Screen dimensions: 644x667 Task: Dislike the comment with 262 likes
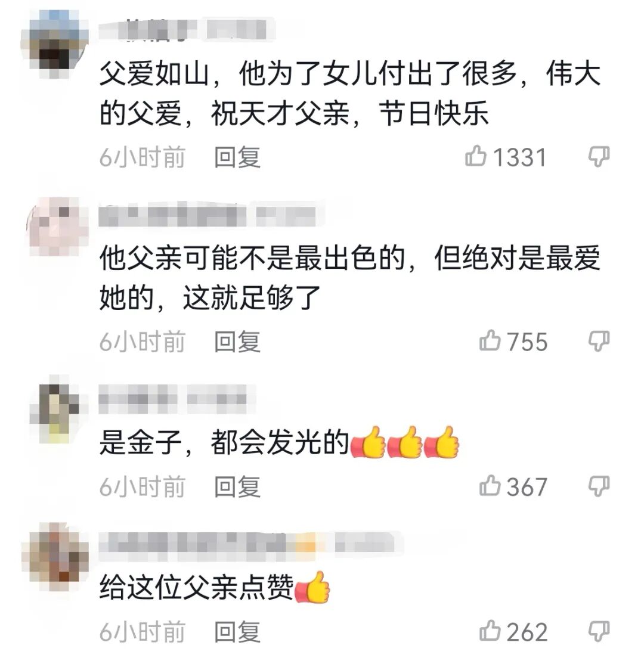599,631
